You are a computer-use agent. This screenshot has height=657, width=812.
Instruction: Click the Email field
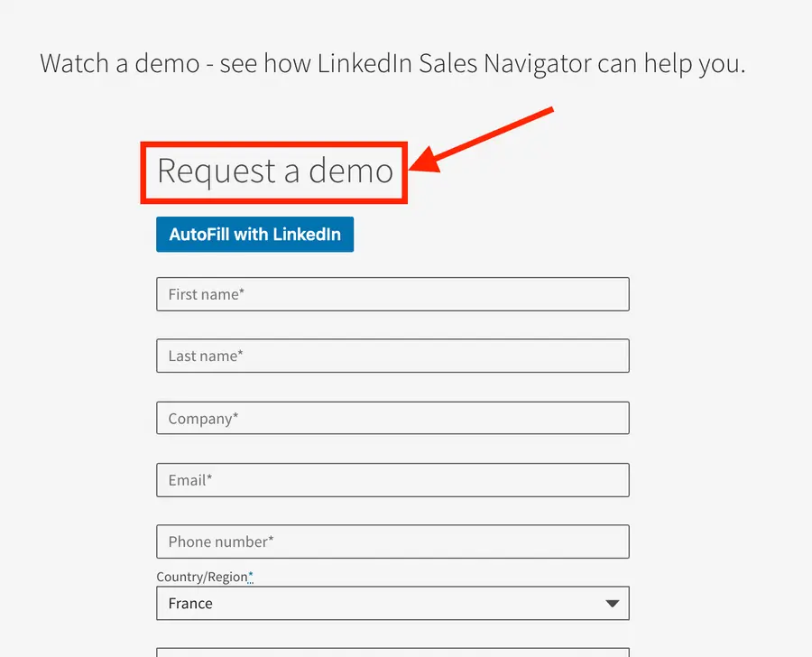point(392,480)
